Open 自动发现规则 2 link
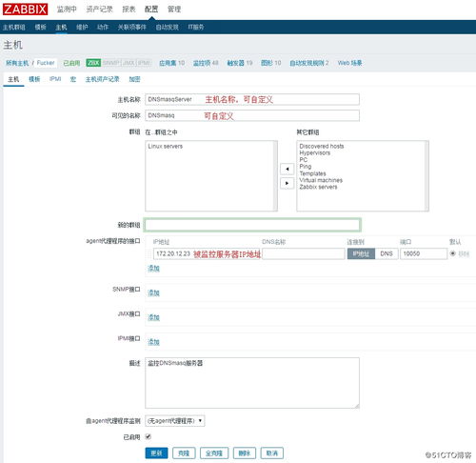Screen dimensions: 476x463 pyautogui.click(x=309, y=63)
